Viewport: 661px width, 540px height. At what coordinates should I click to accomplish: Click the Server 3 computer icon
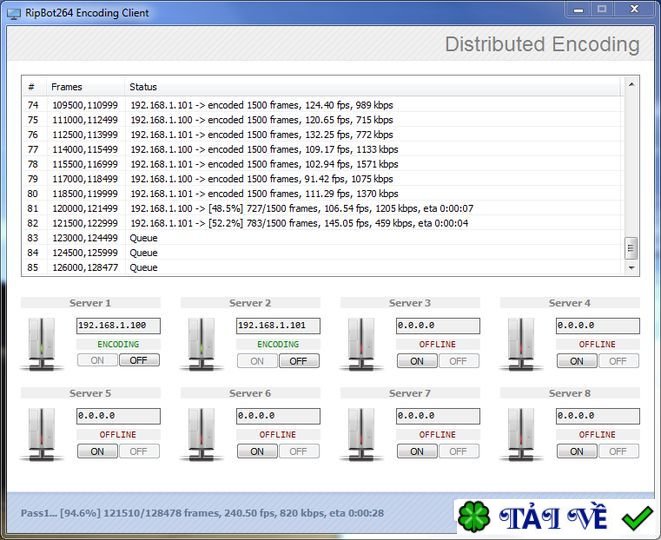click(x=361, y=344)
